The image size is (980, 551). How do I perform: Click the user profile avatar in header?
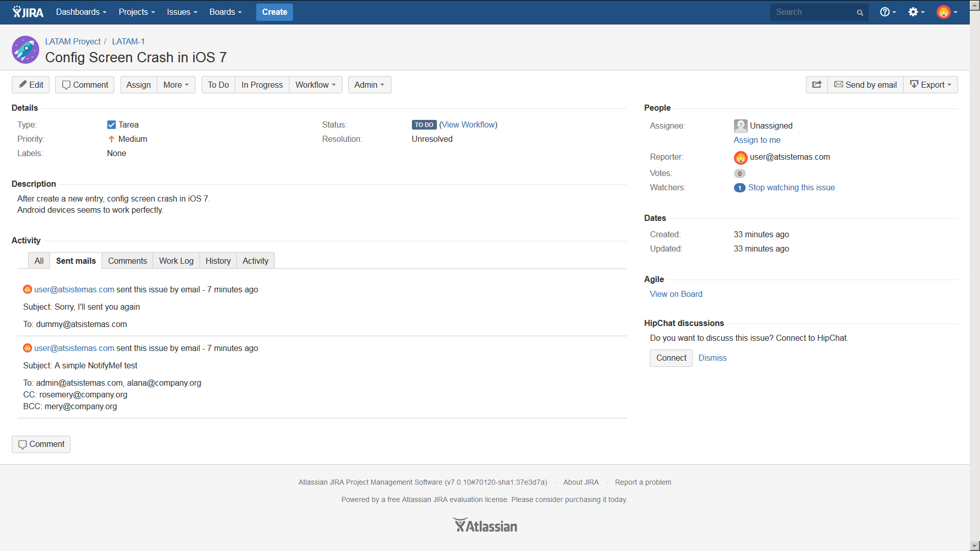(x=944, y=12)
